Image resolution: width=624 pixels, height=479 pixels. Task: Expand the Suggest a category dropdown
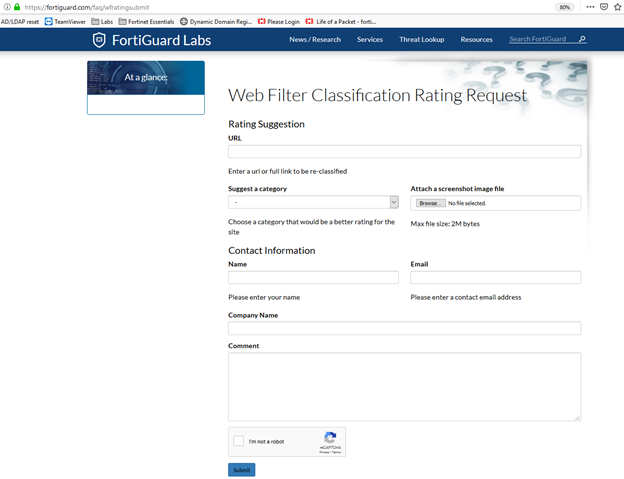313,202
